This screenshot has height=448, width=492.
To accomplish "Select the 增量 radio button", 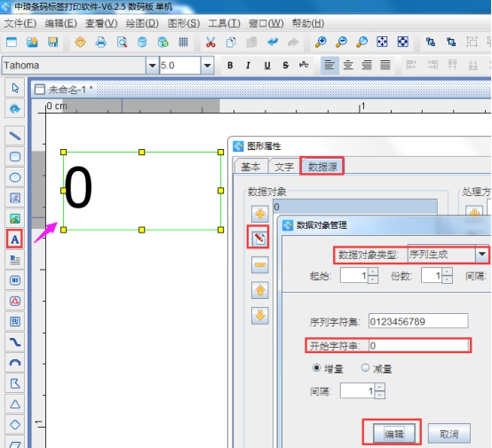I will coord(316,367).
